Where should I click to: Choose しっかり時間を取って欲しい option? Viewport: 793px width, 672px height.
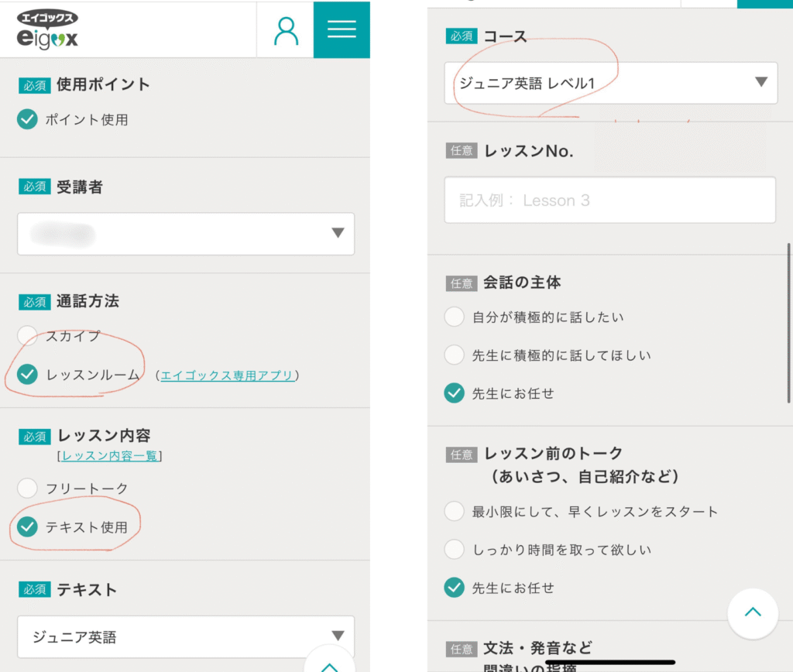(x=455, y=550)
